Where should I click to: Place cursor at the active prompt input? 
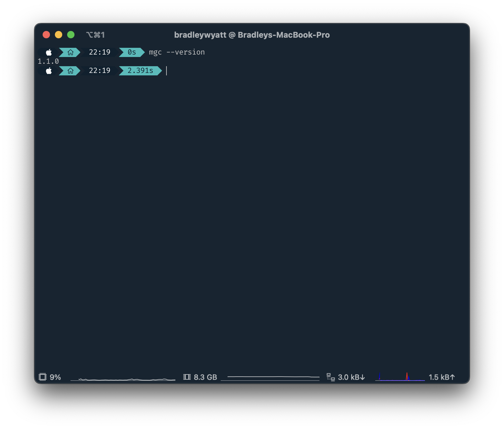[166, 71]
